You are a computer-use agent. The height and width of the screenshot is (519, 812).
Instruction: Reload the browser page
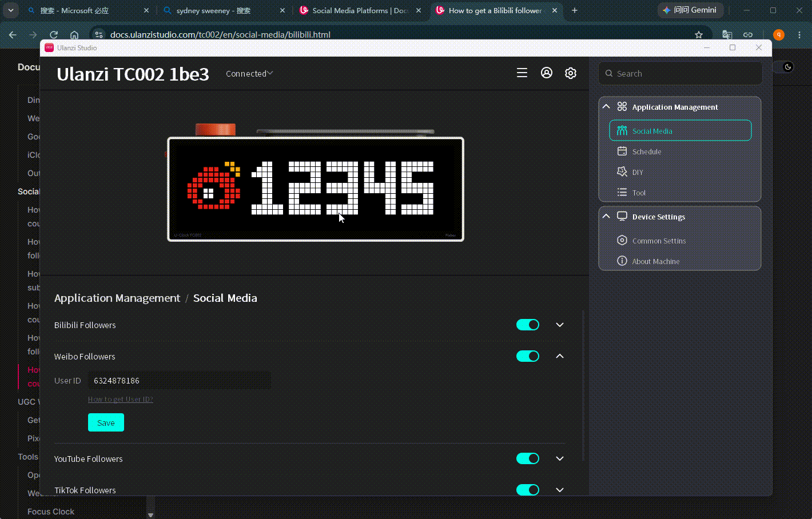54,35
